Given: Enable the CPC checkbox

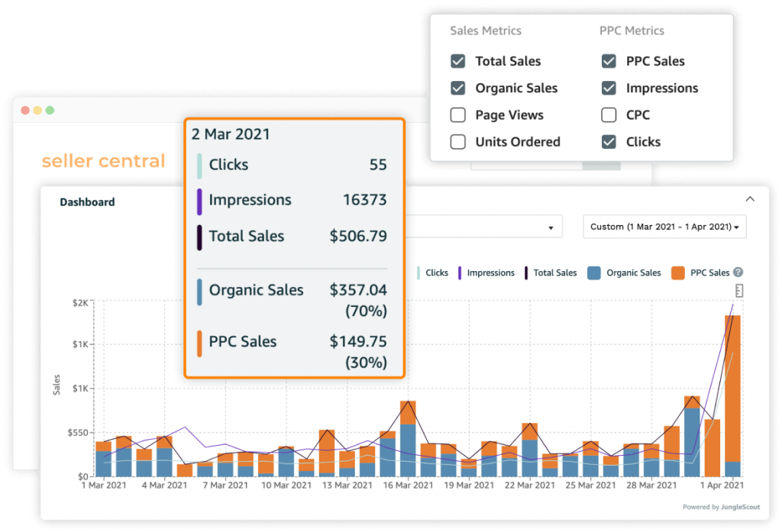Looking at the screenshot, I should (x=609, y=114).
